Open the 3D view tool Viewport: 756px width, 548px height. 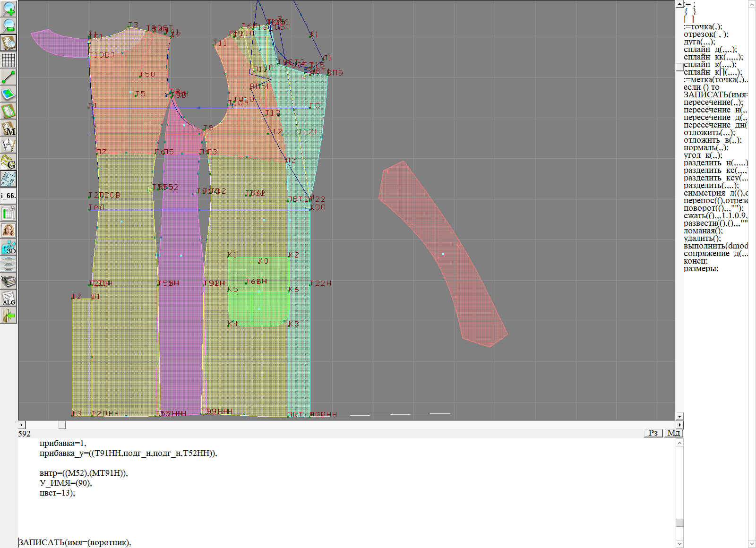(x=9, y=247)
